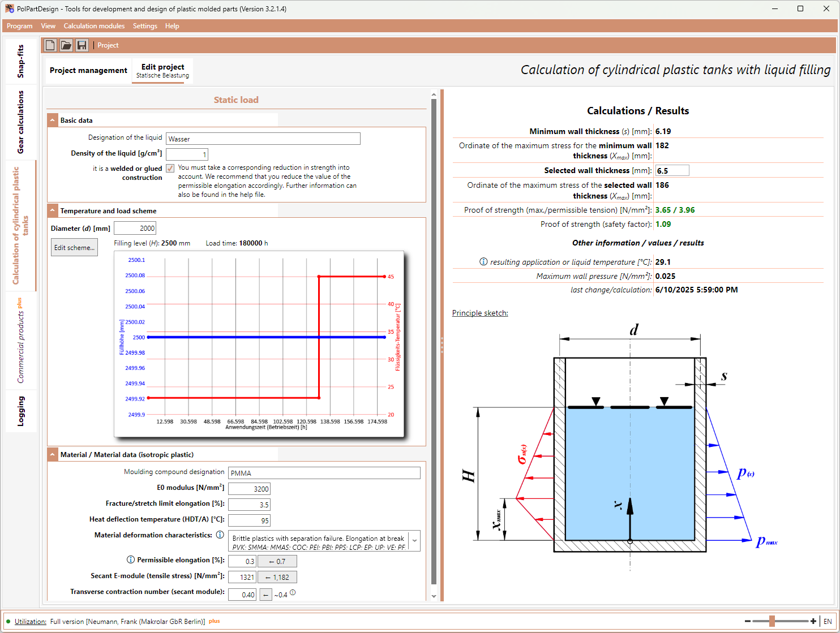Apply the transverse contraction arrow button
Viewport: 840px width, 633px height.
[x=265, y=595]
